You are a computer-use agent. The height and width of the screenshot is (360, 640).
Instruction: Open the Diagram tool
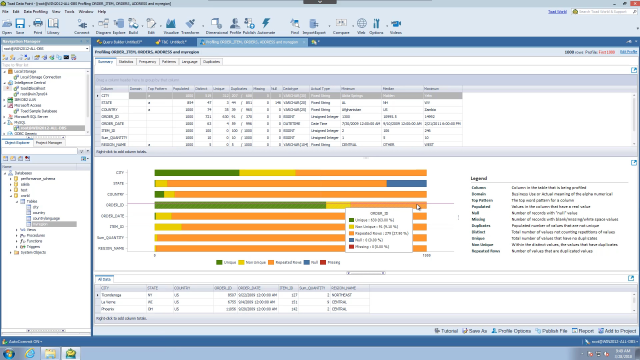click(x=103, y=26)
